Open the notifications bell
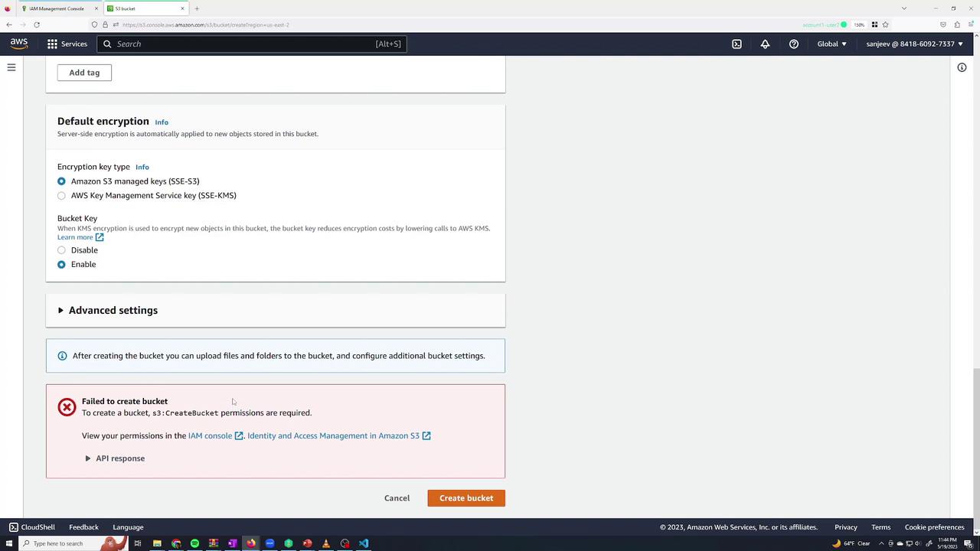The height and width of the screenshot is (551, 980). [765, 44]
